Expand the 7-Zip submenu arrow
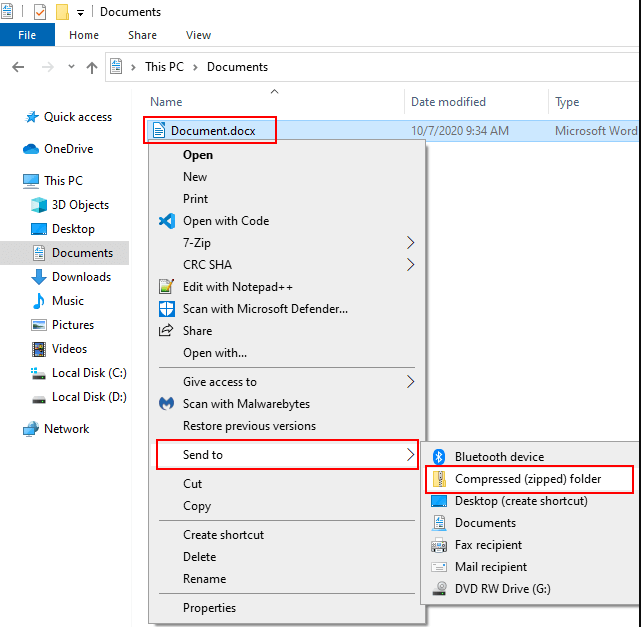The height and width of the screenshot is (627, 641). coord(410,243)
